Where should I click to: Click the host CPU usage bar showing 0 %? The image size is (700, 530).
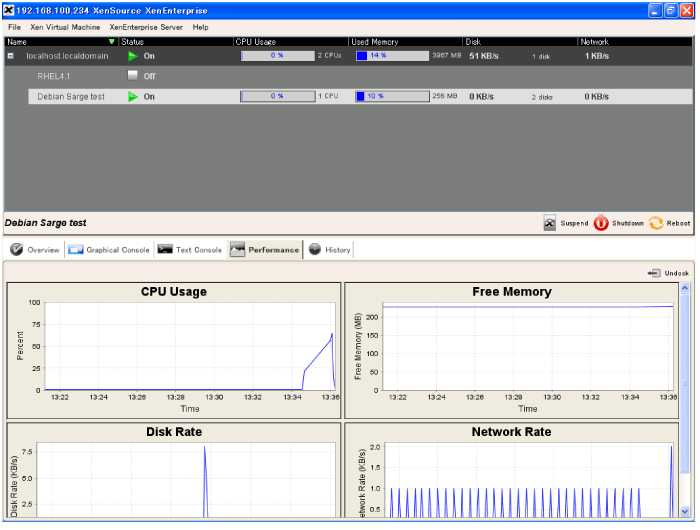coord(278,56)
